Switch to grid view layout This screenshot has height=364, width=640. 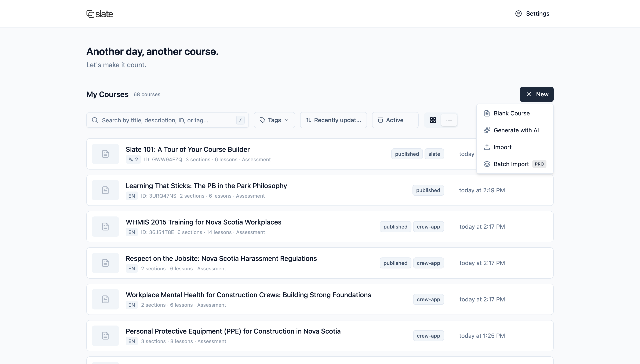[x=433, y=120]
